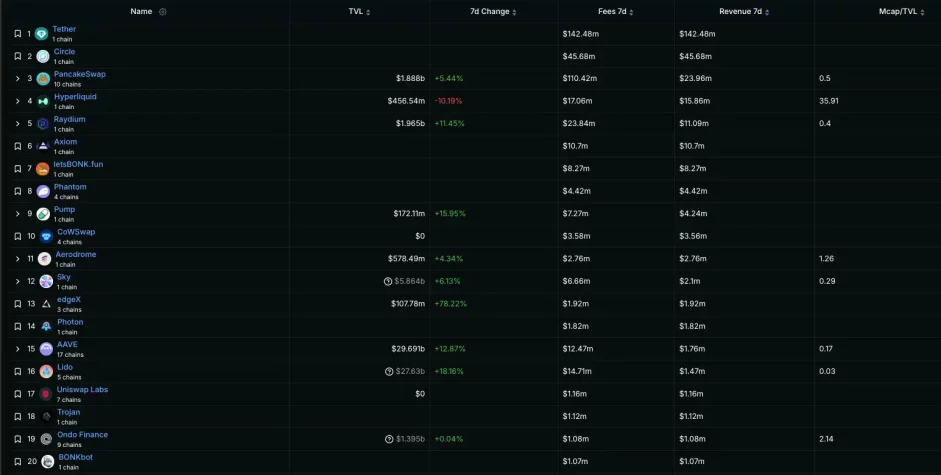Click the PancakeSwap logo icon
941x475 pixels.
tap(43, 79)
